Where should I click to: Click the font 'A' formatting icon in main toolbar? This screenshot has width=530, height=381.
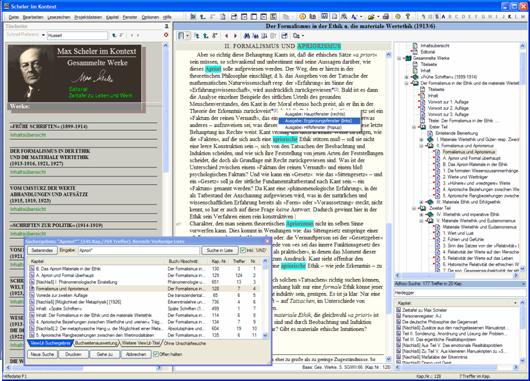point(354,16)
